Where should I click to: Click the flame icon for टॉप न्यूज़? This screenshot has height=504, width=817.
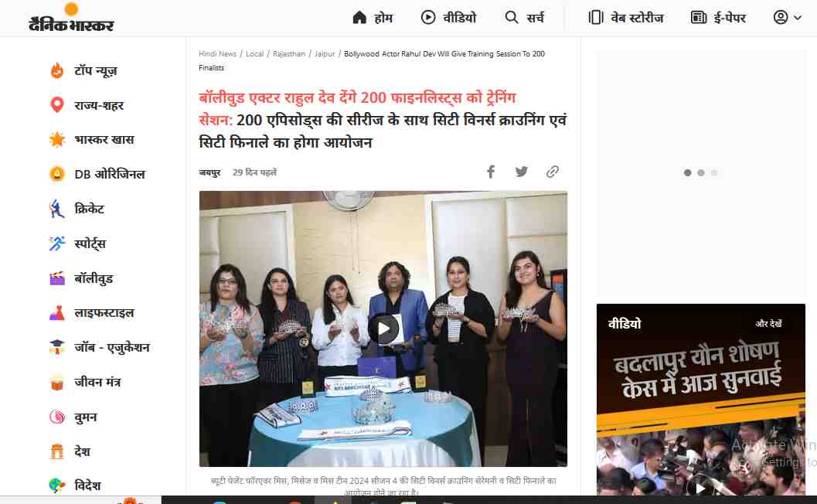pyautogui.click(x=57, y=70)
